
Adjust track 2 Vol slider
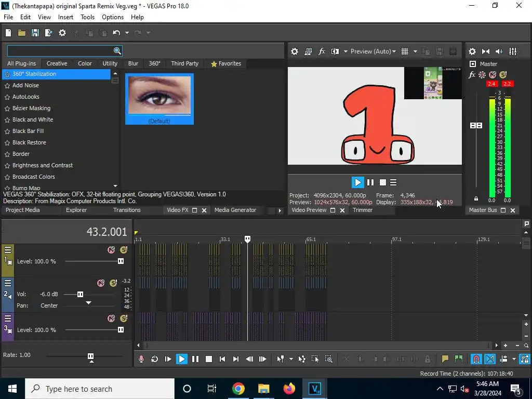[80, 294]
